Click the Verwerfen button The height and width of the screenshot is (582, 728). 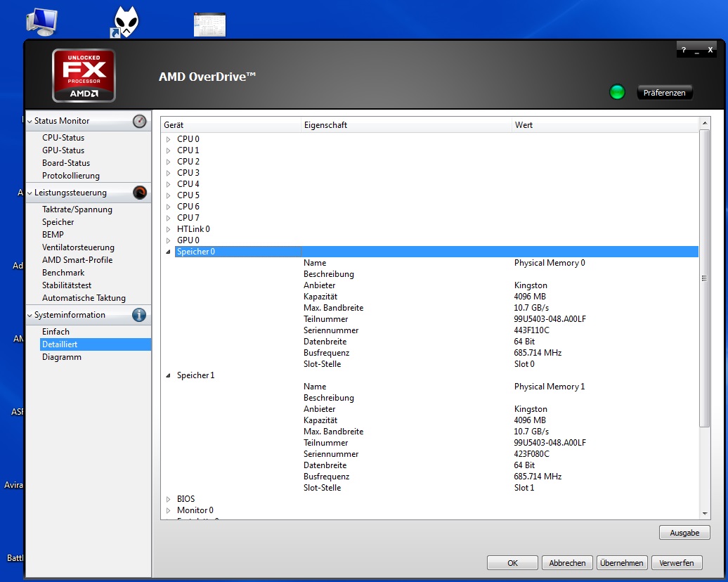pos(677,563)
